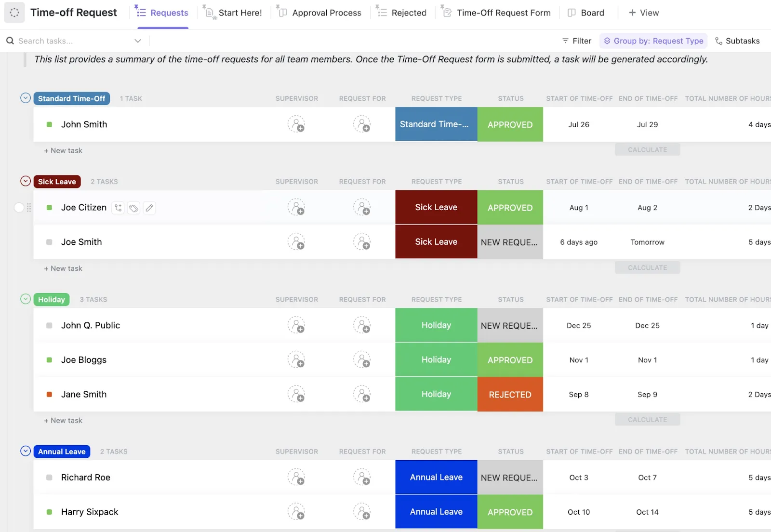Viewport: 771px width, 532px height.
Task: Switch to the Approval Process tab
Action: pos(319,13)
